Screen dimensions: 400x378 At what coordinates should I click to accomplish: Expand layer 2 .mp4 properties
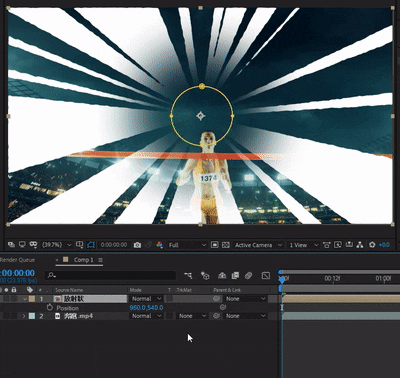(24, 316)
